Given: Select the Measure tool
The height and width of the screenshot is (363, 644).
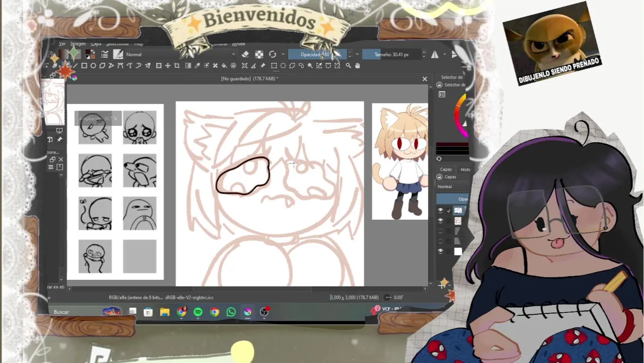Looking at the screenshot, I should click(x=253, y=66).
